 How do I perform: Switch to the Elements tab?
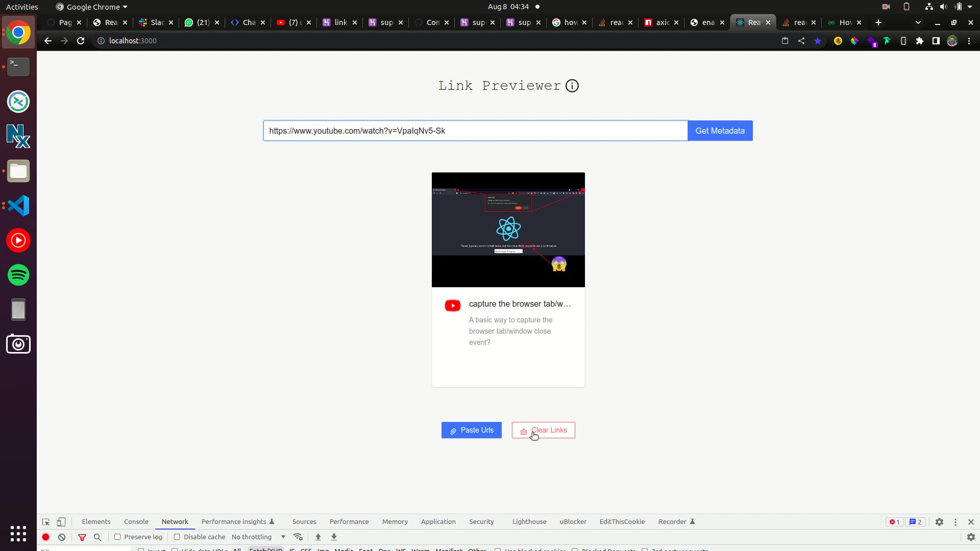(96, 522)
